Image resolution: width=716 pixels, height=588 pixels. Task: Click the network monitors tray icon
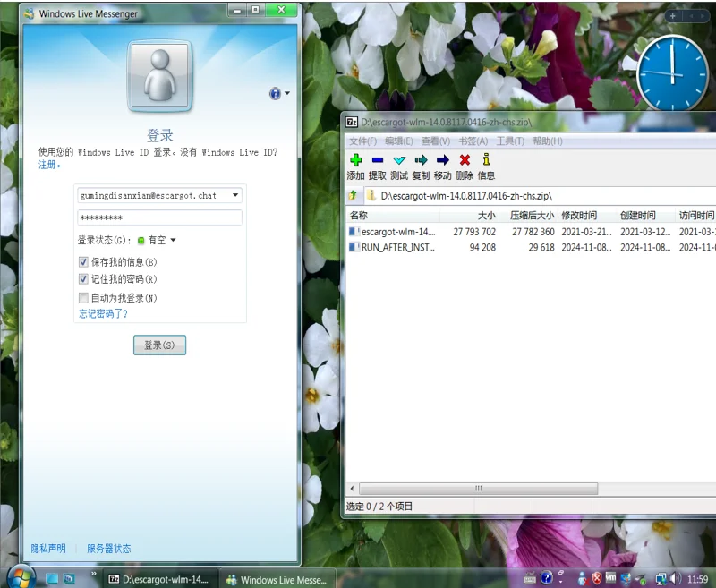coord(661,579)
